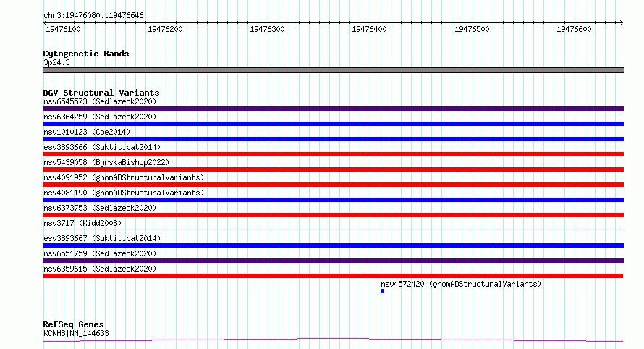The height and width of the screenshot is (349, 644).
Task: Open the nsv4572420 gnomAD variant label
Action: [461, 284]
